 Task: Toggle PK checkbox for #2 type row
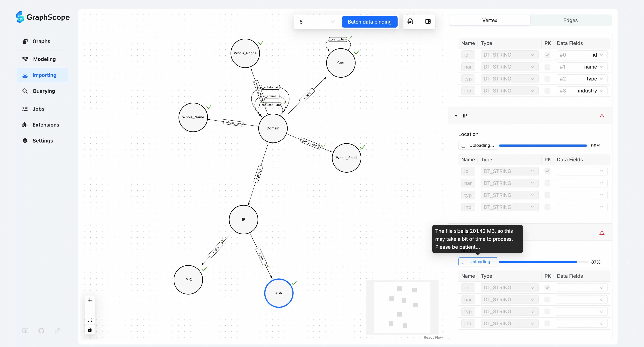coord(547,79)
